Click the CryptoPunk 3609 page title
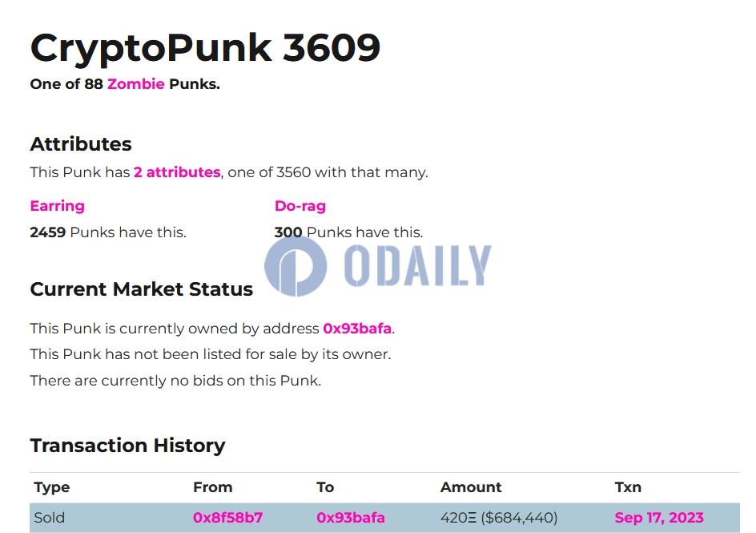756x533 pixels. (x=205, y=48)
